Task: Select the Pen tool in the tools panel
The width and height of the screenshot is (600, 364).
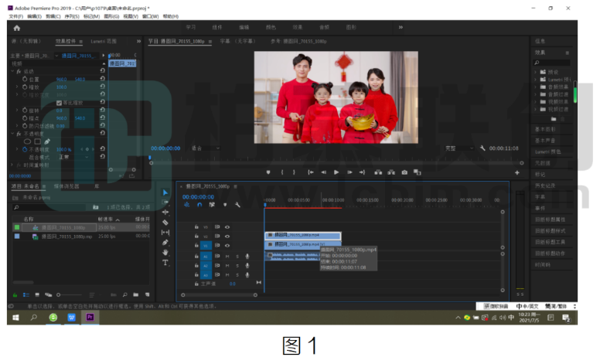Action: [x=165, y=242]
